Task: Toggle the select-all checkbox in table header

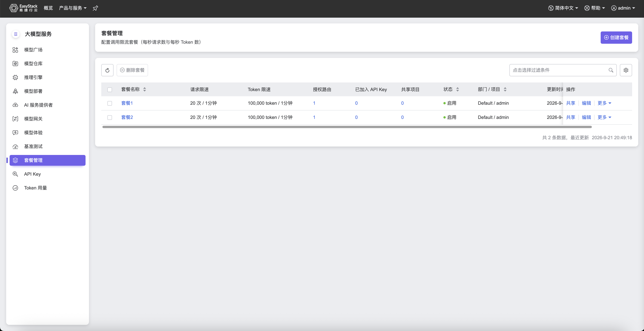Action: [110, 90]
